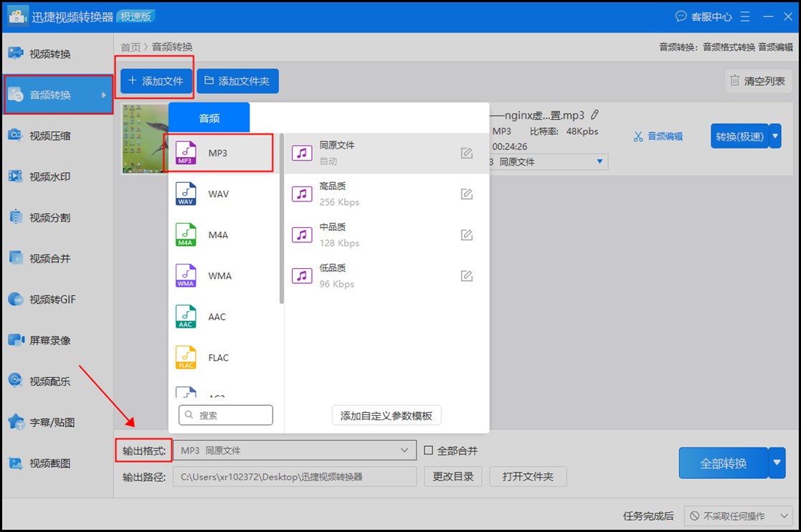The width and height of the screenshot is (801, 532).
Task: Open 视频转GIF from sidebar
Action: click(52, 300)
